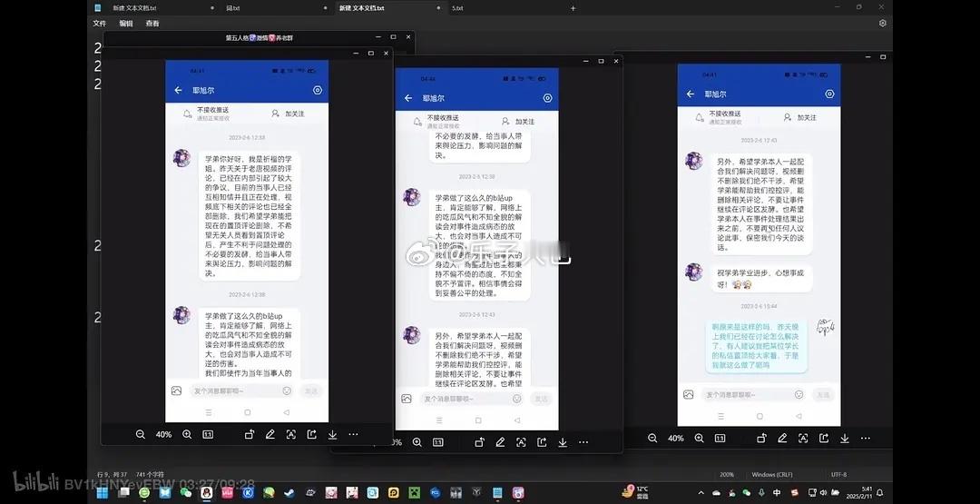Zoom in on the right image viewer

[699, 439]
